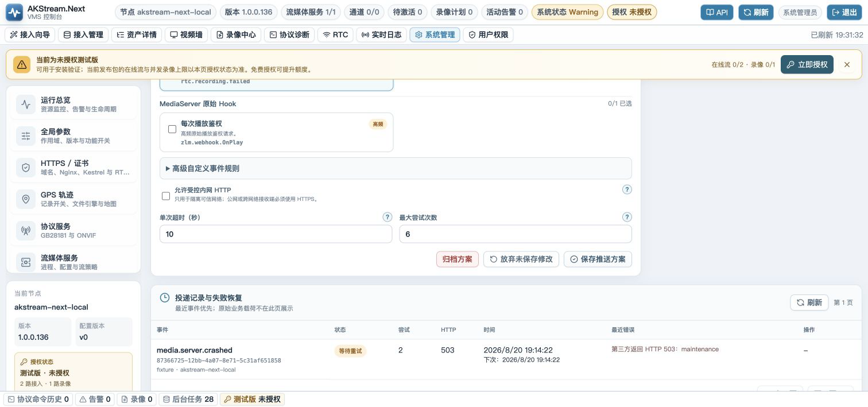Image resolution: width=868 pixels, height=407 pixels.
Task: Click the 退出 logout button
Action: (844, 12)
